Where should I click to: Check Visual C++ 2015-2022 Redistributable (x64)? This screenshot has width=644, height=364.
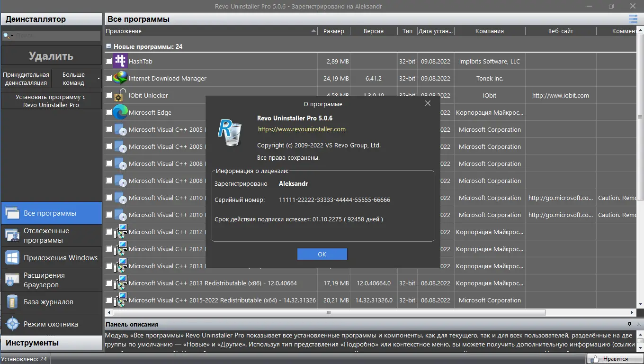(x=109, y=300)
